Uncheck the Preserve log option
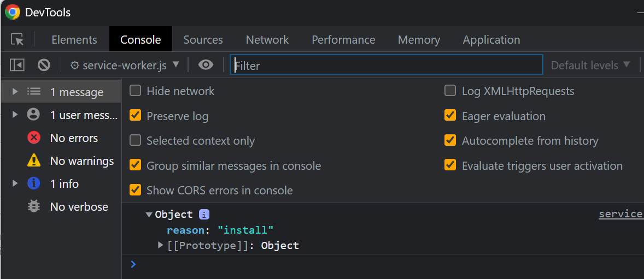 (136, 116)
